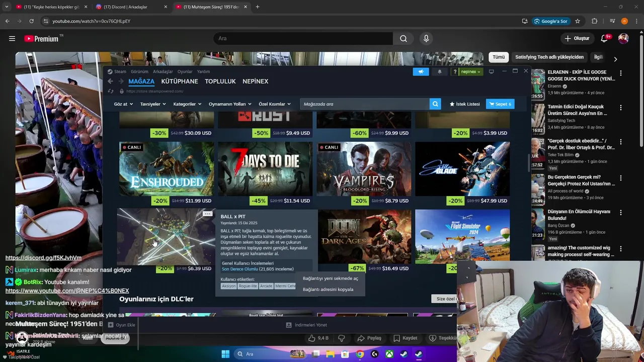Click Google'a Sor button
644x362 pixels.
[x=551, y=21]
